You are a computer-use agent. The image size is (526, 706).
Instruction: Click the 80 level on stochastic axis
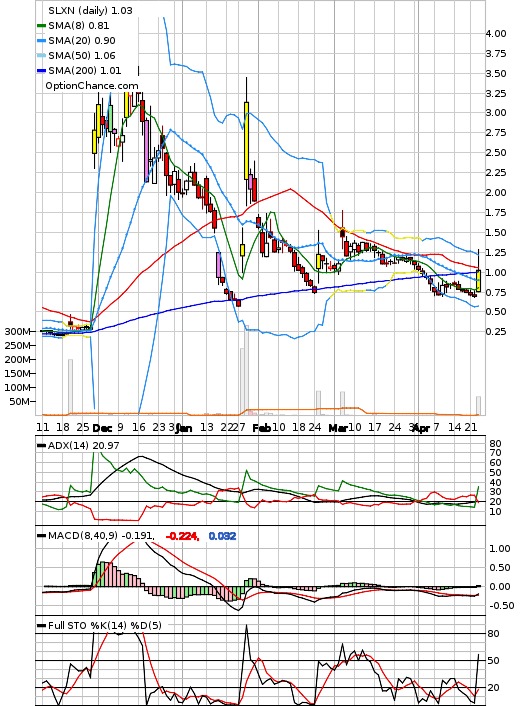(x=494, y=634)
